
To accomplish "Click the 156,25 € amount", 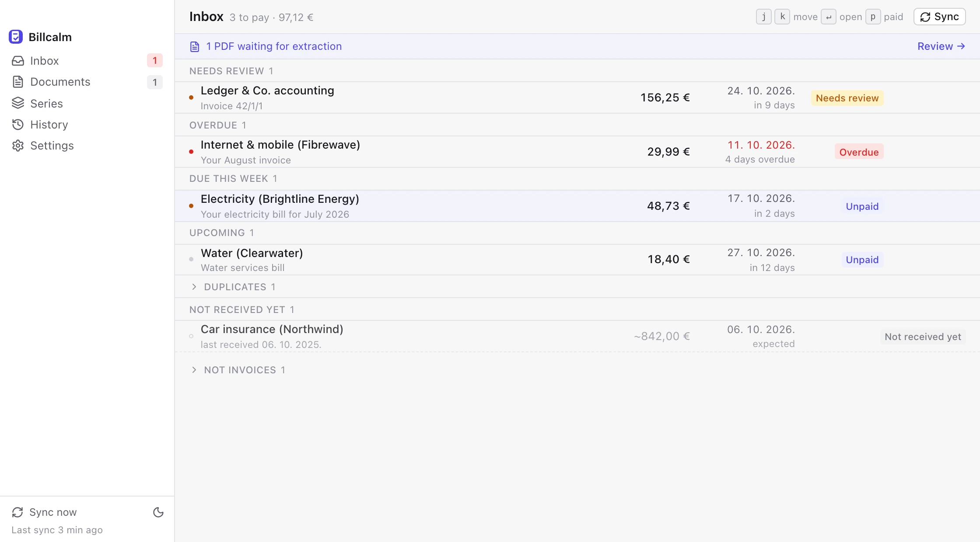I will pyautogui.click(x=665, y=97).
